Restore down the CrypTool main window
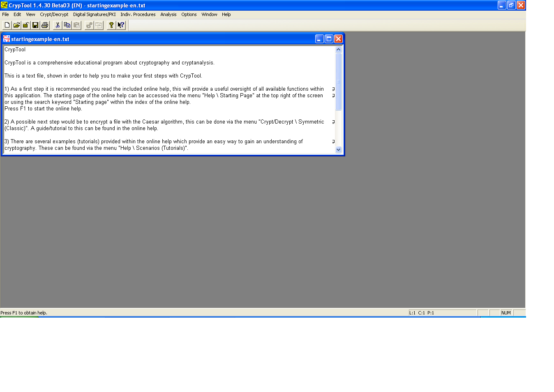Screen dimensions: 554x392 coord(511,5)
